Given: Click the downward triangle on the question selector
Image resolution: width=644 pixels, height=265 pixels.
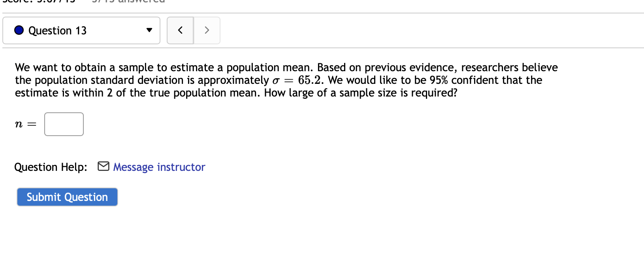Looking at the screenshot, I should coord(149,30).
